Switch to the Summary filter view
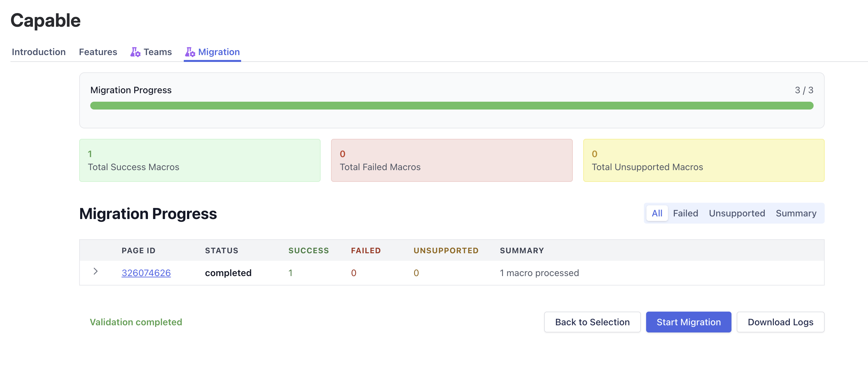This screenshot has height=367, width=868. (x=796, y=213)
